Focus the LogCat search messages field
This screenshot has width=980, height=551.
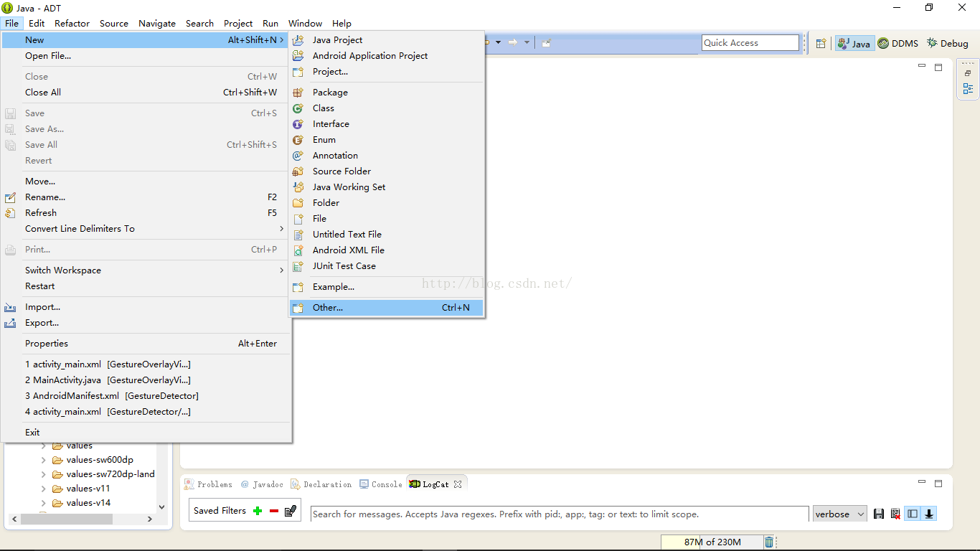[560, 514]
